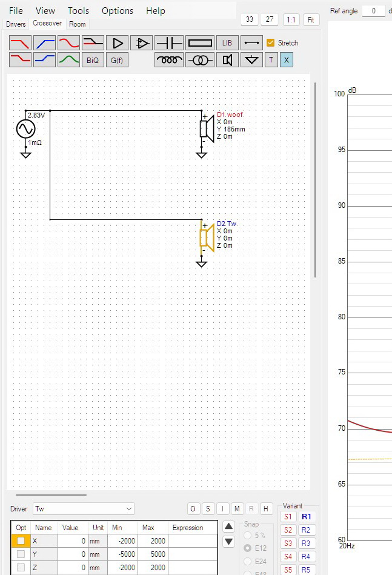Click the M button above table
Viewport: 392px width, 575px height.
pos(237,508)
